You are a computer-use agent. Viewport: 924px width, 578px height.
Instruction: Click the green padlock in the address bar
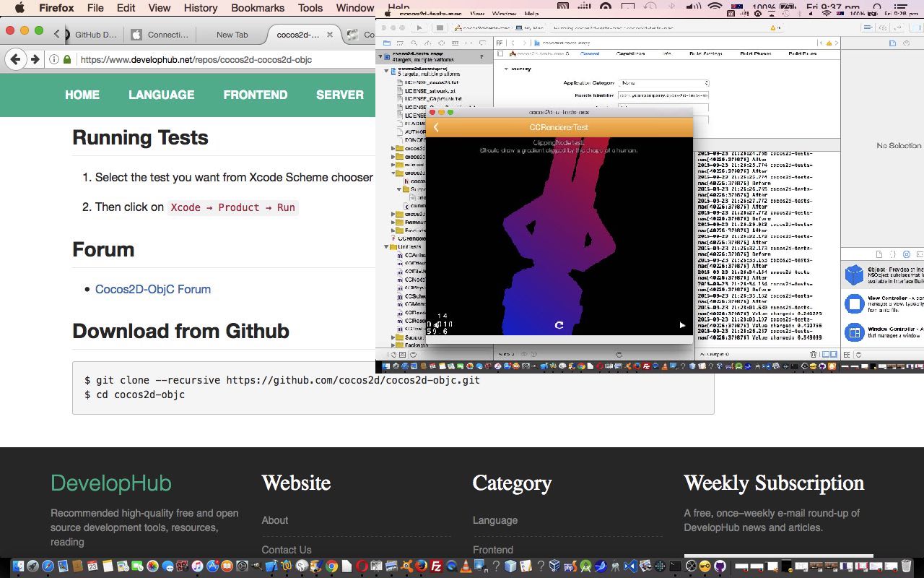67,60
